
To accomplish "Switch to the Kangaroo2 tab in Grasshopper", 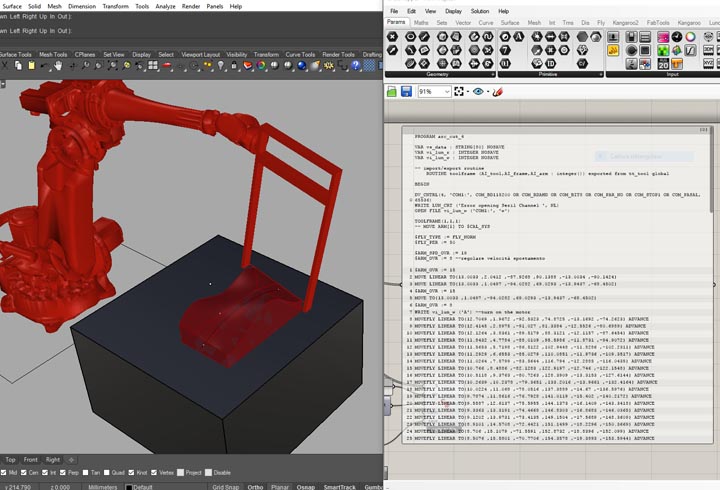I will coord(625,23).
